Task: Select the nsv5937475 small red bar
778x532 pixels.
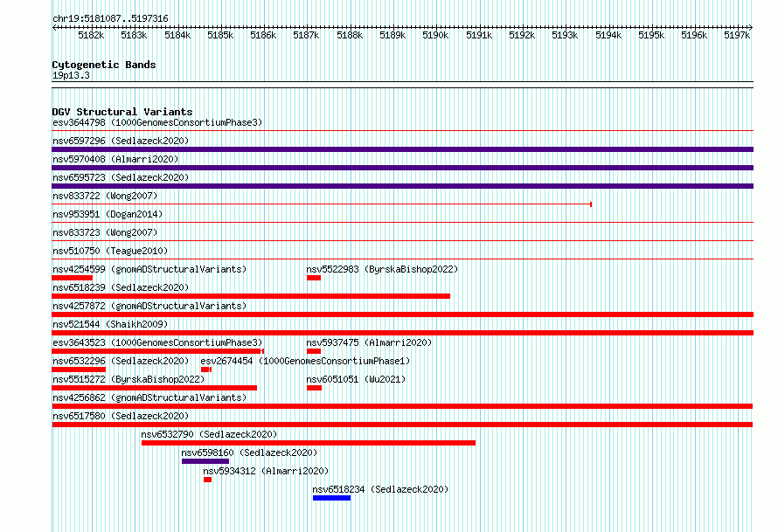Action: (314, 351)
